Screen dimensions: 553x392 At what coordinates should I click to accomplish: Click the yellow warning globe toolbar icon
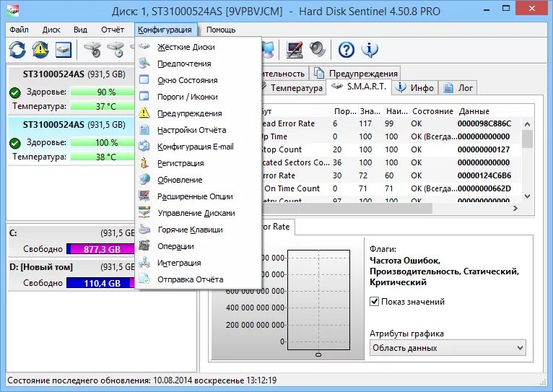pyautogui.click(x=40, y=50)
